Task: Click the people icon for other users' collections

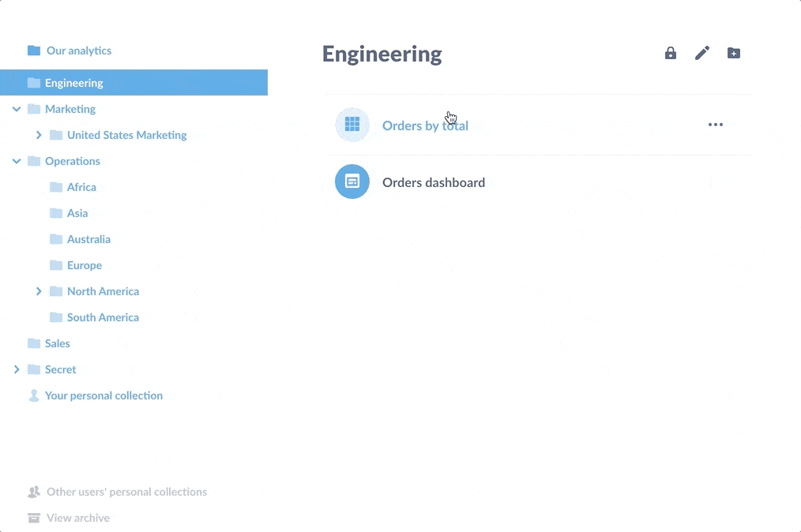Action: coord(34,492)
